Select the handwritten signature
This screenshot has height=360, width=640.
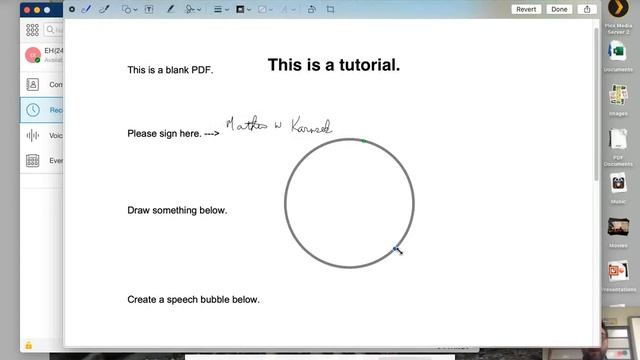[279, 124]
